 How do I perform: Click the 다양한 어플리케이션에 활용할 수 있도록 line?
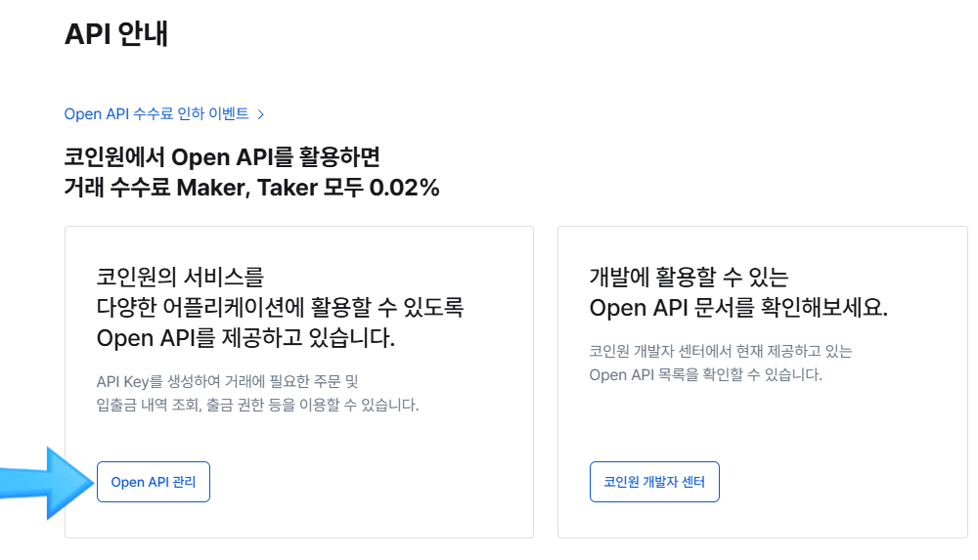tap(280, 308)
